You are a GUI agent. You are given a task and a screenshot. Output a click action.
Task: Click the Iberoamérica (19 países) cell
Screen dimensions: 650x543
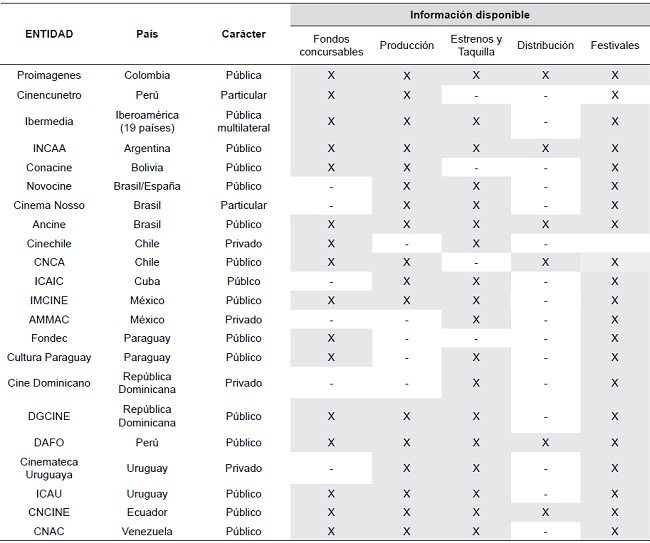coord(147,121)
